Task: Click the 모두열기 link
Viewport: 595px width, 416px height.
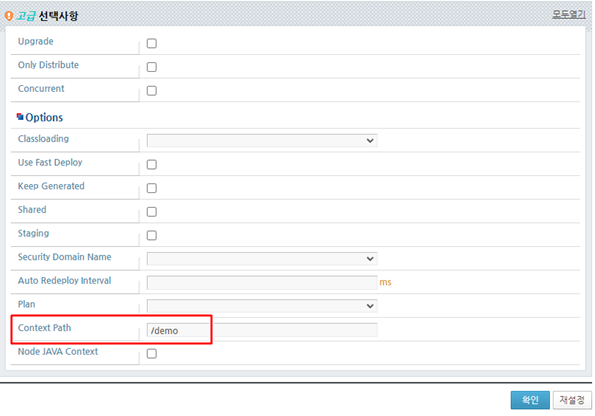Action: (569, 14)
